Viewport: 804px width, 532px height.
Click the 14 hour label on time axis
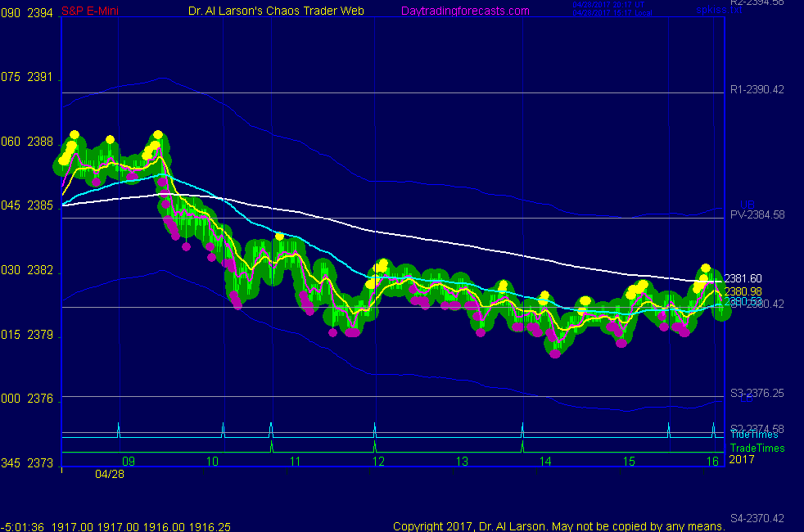545,462
